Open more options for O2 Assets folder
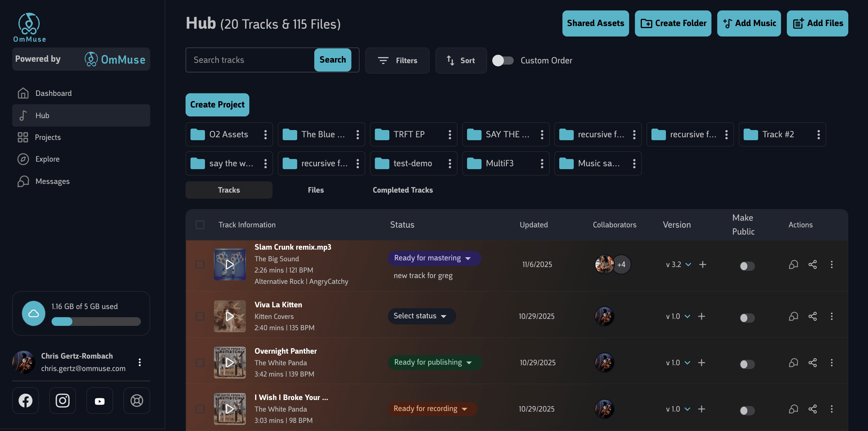Image resolution: width=868 pixels, height=431 pixels. pyautogui.click(x=266, y=135)
